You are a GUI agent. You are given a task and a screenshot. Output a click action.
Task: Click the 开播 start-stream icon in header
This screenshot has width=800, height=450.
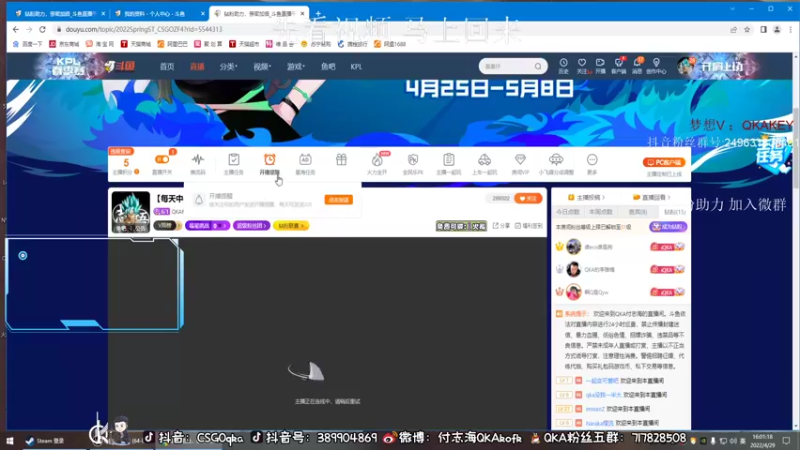tap(600, 63)
